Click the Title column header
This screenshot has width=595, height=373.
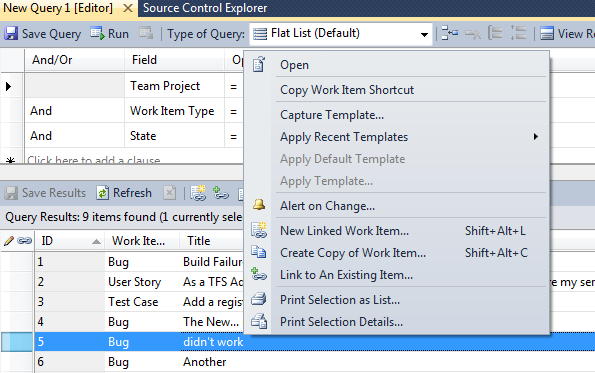pos(211,241)
